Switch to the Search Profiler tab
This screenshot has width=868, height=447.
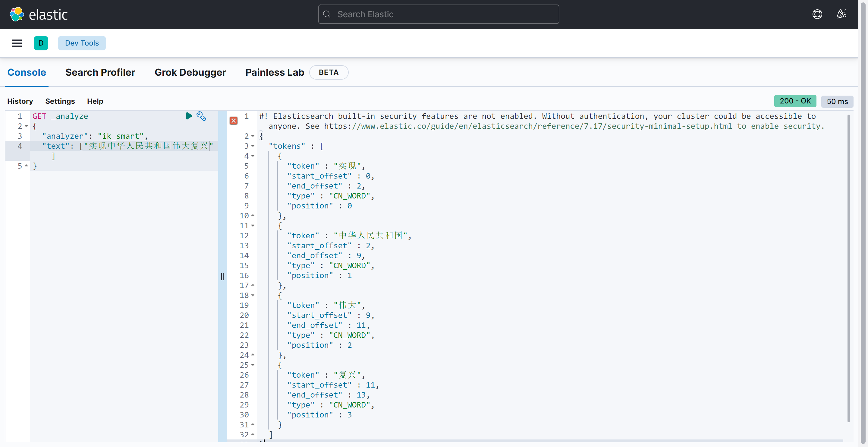(x=100, y=72)
